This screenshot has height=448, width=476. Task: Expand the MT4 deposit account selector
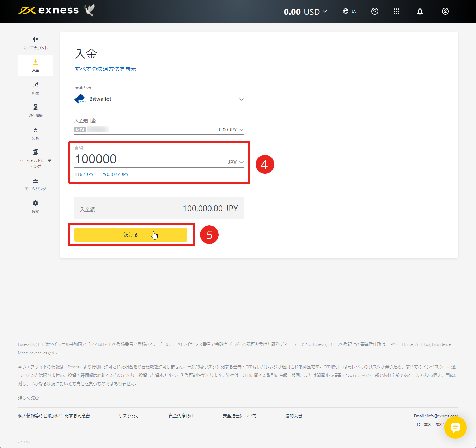242,129
